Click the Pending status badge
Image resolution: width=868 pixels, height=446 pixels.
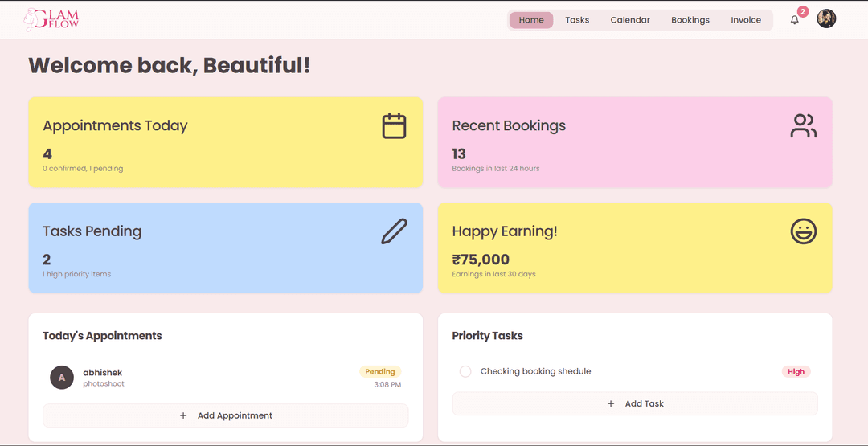click(x=380, y=372)
